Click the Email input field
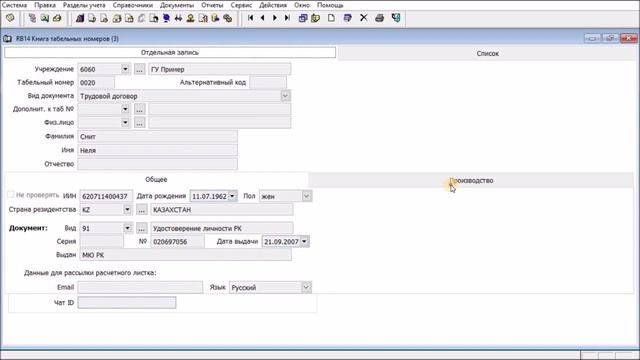 (x=140, y=287)
